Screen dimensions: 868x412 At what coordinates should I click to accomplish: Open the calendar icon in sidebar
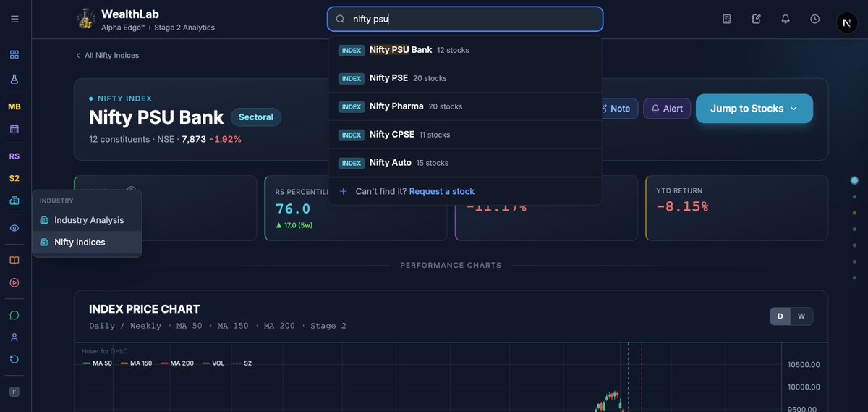pos(14,128)
